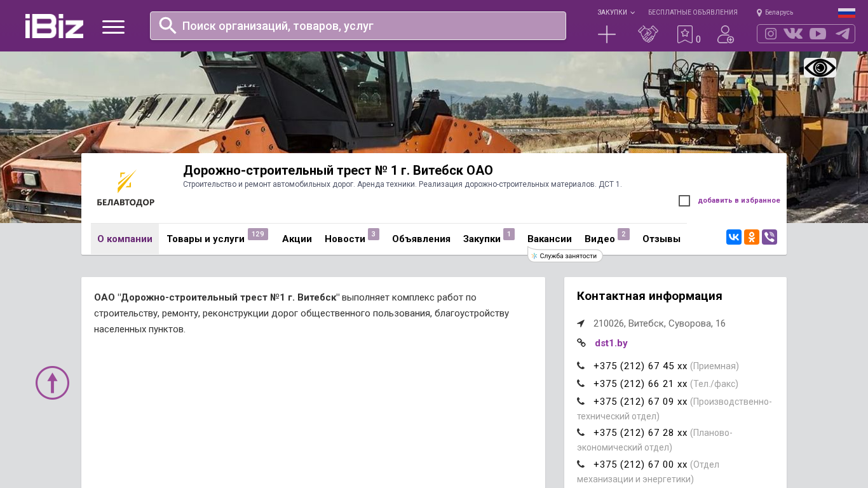Open the company Закупки tab

click(x=489, y=239)
